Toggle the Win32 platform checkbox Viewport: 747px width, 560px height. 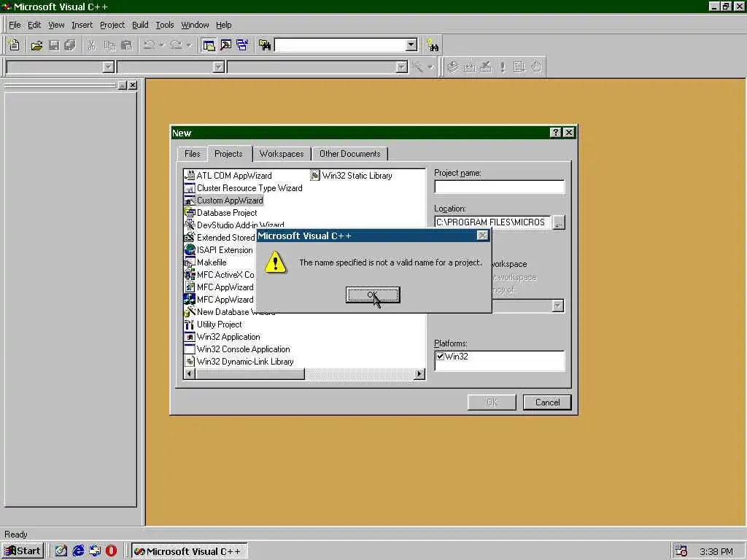[440, 356]
